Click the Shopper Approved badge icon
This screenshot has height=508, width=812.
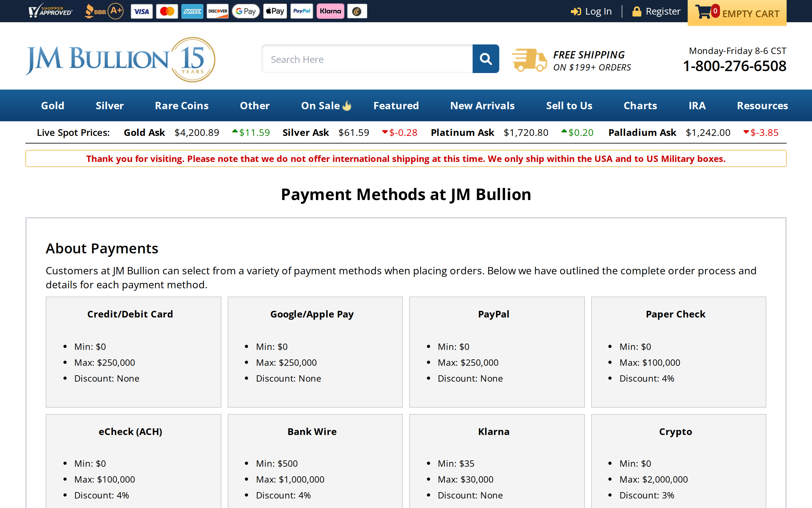50,11
